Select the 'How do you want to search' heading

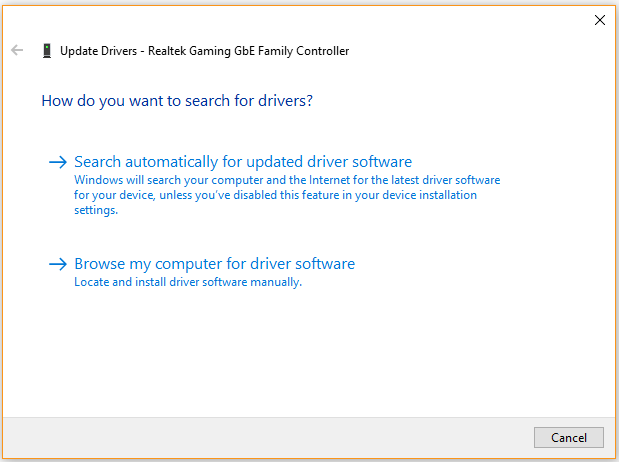point(177,101)
